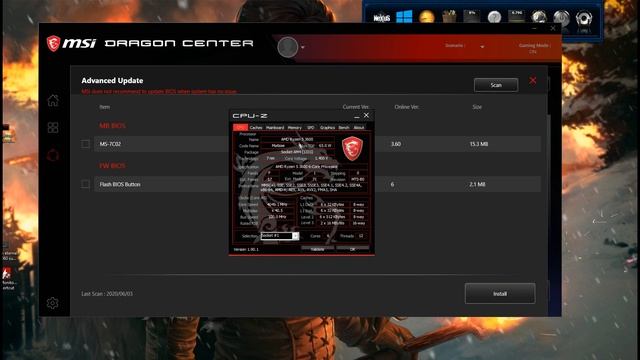This screenshot has width=640, height=360.
Task: Click the AMD Ryzen 5 3600 name field
Action: point(297,139)
